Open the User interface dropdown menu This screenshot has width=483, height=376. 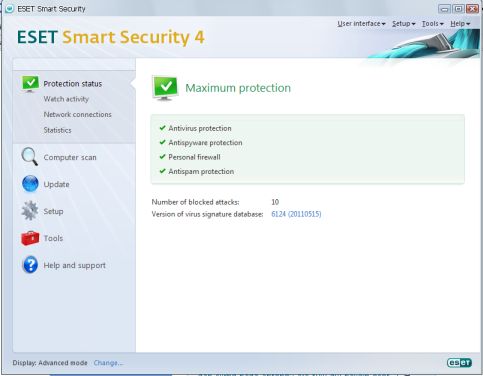coord(361,24)
